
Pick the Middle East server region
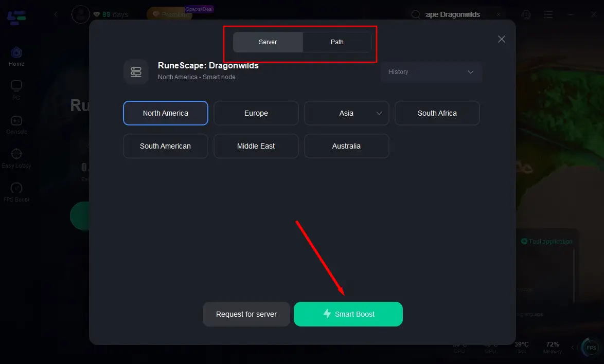[x=256, y=146]
